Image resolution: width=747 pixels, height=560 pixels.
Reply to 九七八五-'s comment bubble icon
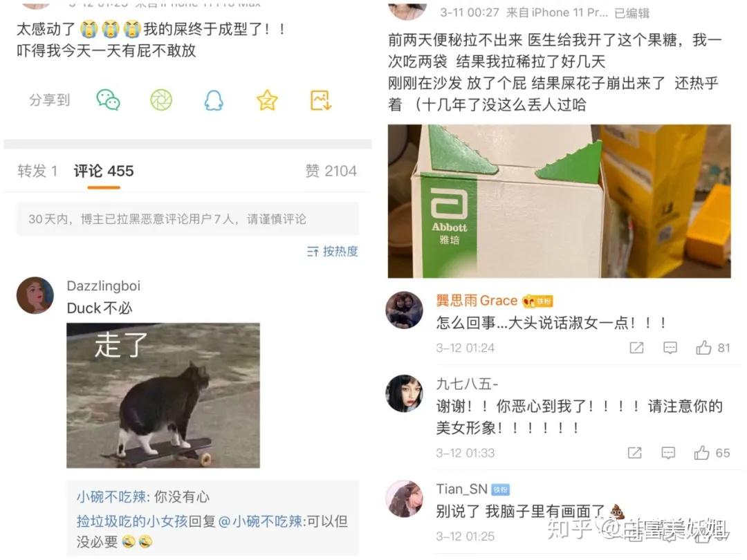pos(668,453)
